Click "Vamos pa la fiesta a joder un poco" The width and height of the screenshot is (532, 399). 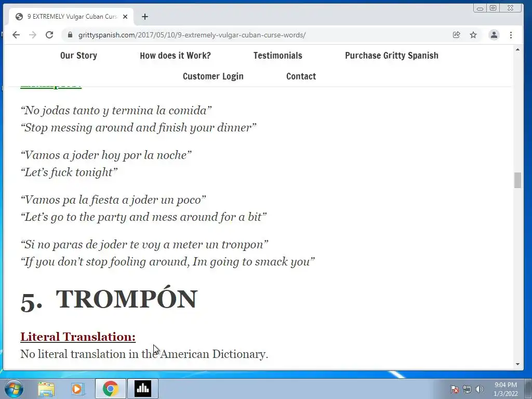113,200
